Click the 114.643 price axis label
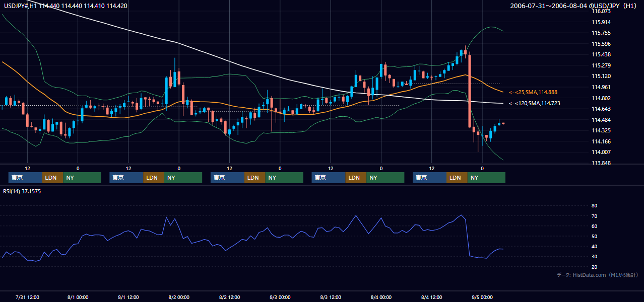This screenshot has width=644, height=302. pos(602,109)
